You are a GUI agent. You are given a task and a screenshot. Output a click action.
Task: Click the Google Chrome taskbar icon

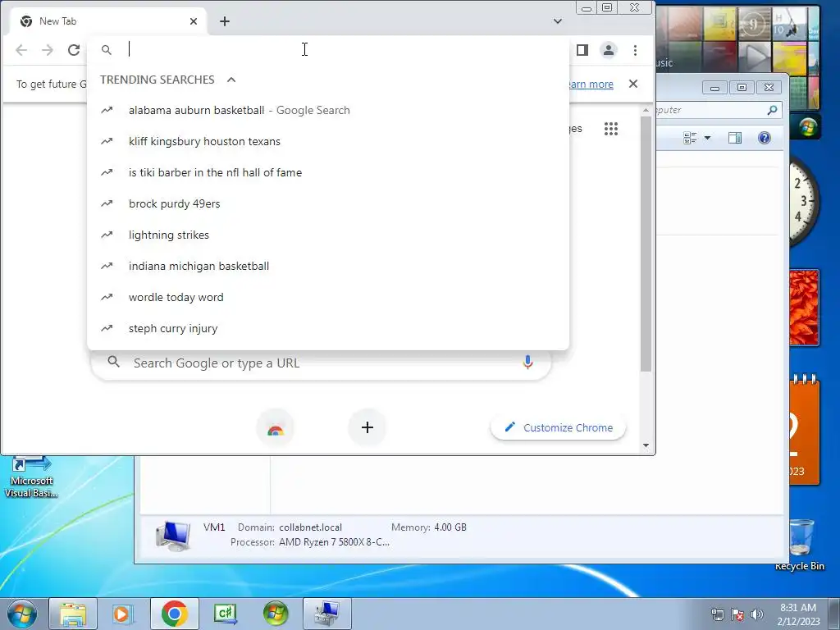(175, 614)
